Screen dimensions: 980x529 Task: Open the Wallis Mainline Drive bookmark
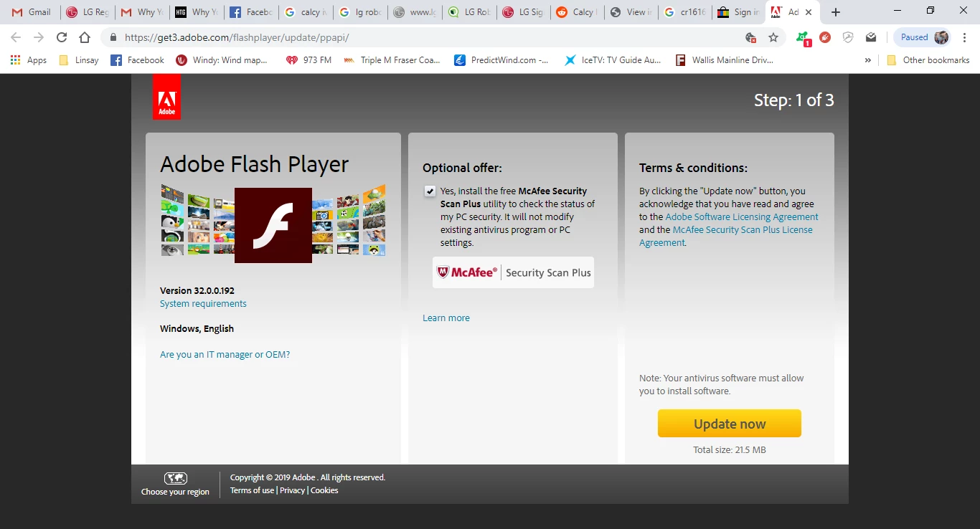coord(724,60)
